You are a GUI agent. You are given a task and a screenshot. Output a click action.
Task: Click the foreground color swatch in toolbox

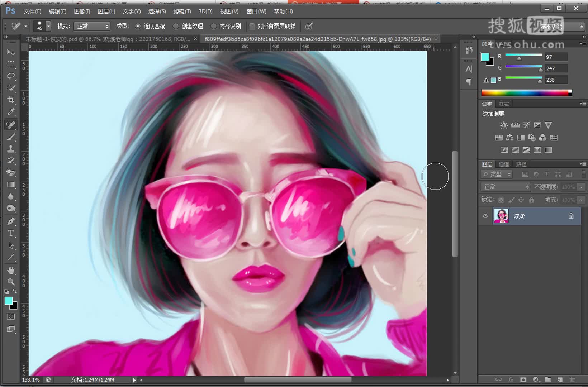(x=8, y=301)
